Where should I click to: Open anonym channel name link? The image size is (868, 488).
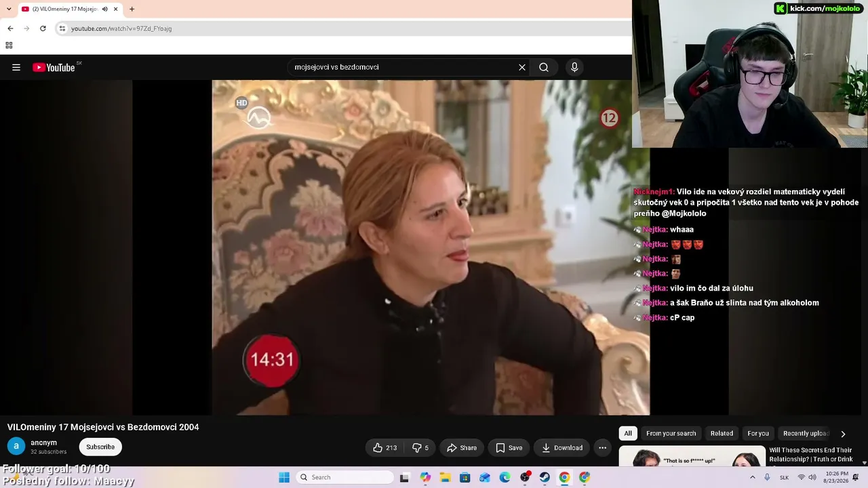tap(43, 443)
